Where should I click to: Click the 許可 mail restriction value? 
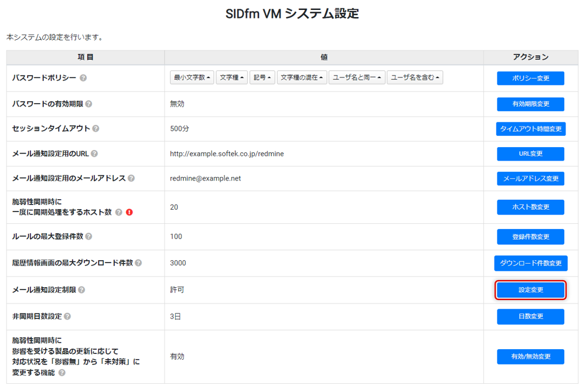pyautogui.click(x=177, y=289)
